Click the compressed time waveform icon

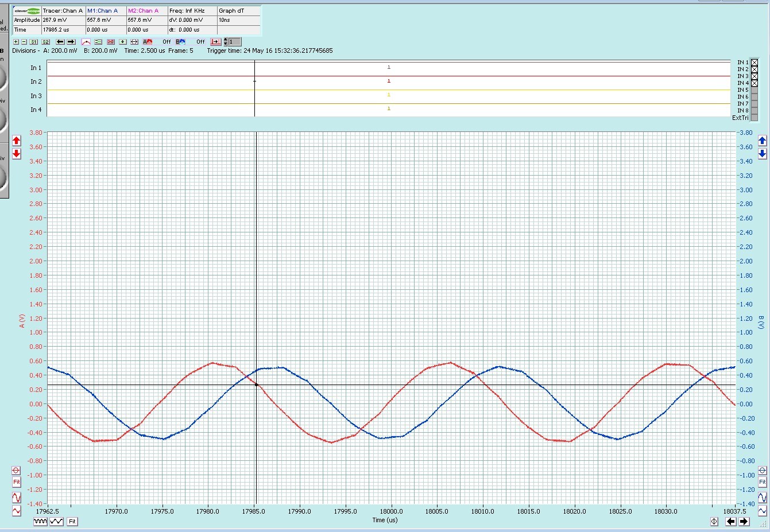pos(40,522)
